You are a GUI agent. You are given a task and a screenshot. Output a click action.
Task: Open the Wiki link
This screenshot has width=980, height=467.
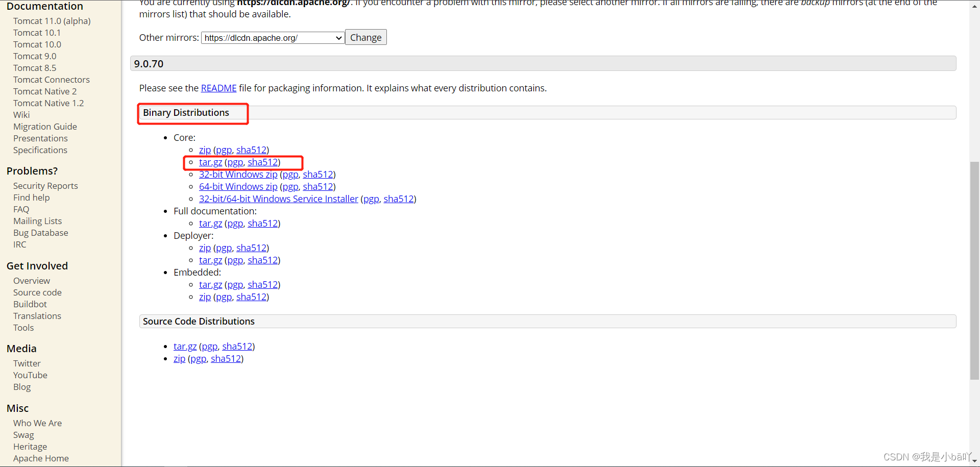click(x=21, y=115)
